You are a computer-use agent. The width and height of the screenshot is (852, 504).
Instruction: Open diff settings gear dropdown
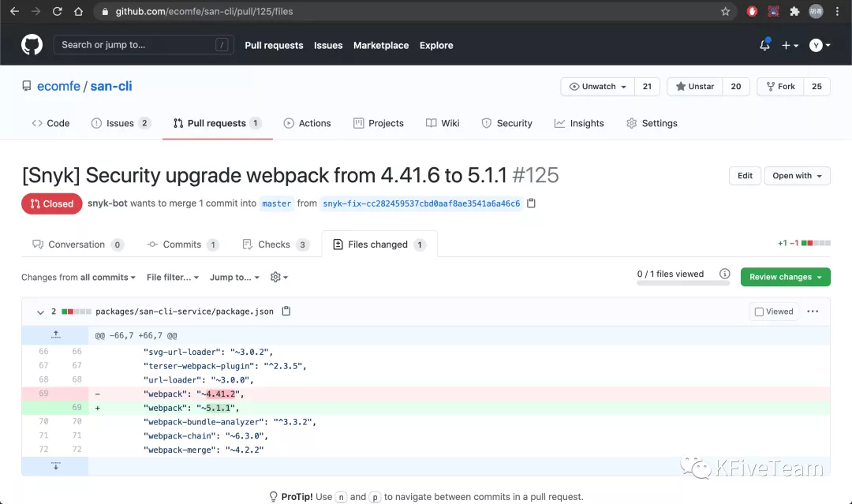(278, 277)
